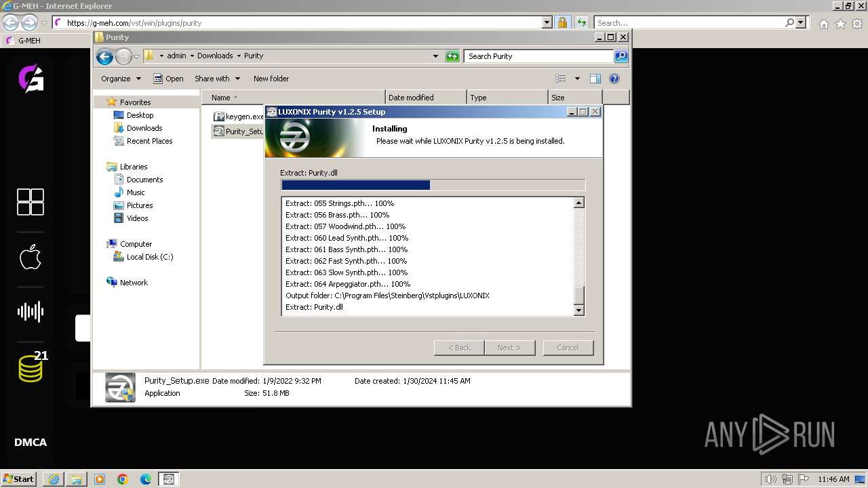This screenshot has height=488, width=868.
Task: Select keygen.exe file
Action: click(x=238, y=117)
